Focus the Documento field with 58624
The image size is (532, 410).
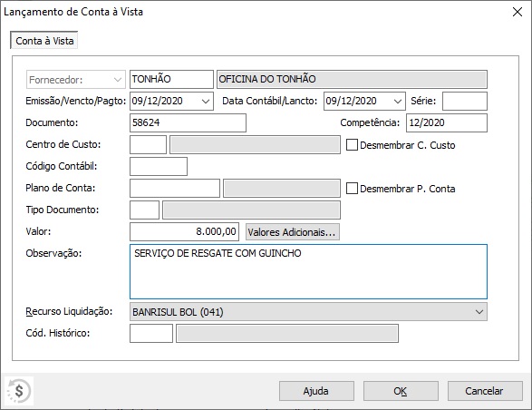pyautogui.click(x=188, y=123)
